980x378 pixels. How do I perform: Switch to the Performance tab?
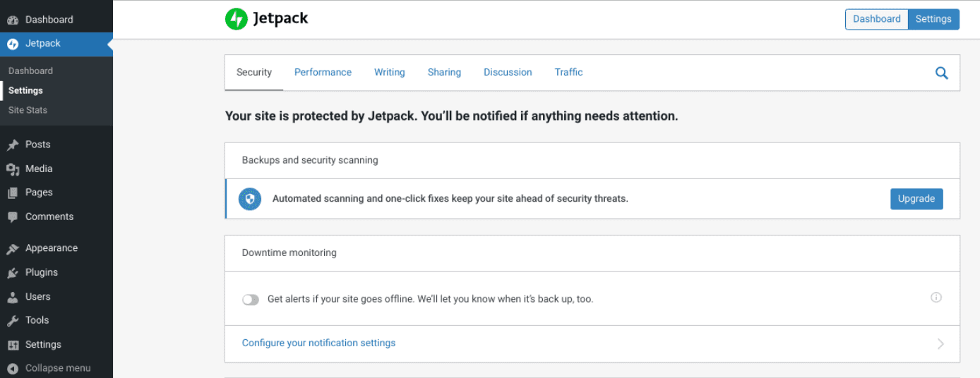click(x=323, y=72)
